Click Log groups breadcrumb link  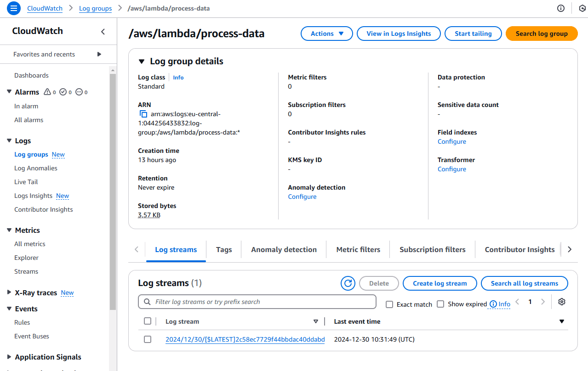96,8
